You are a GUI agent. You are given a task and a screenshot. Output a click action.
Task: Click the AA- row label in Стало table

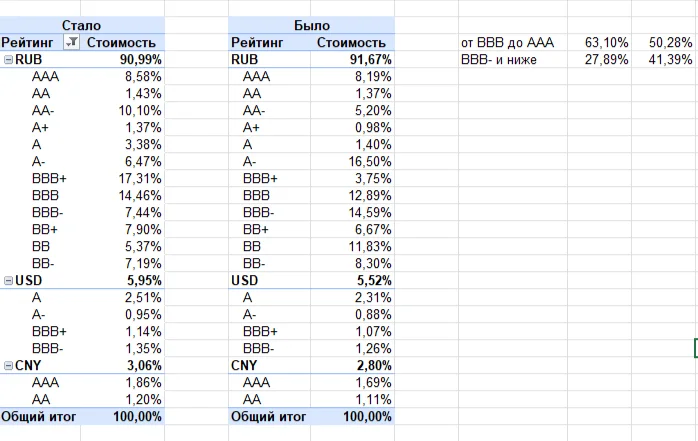coord(43,111)
